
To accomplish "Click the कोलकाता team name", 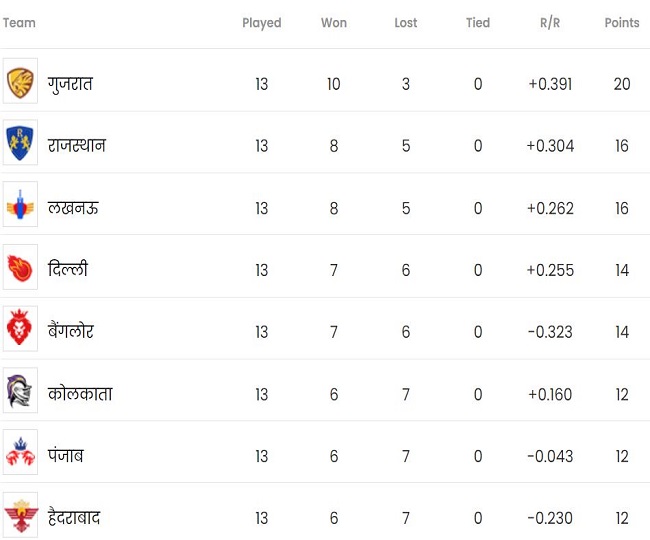I will coord(80,393).
